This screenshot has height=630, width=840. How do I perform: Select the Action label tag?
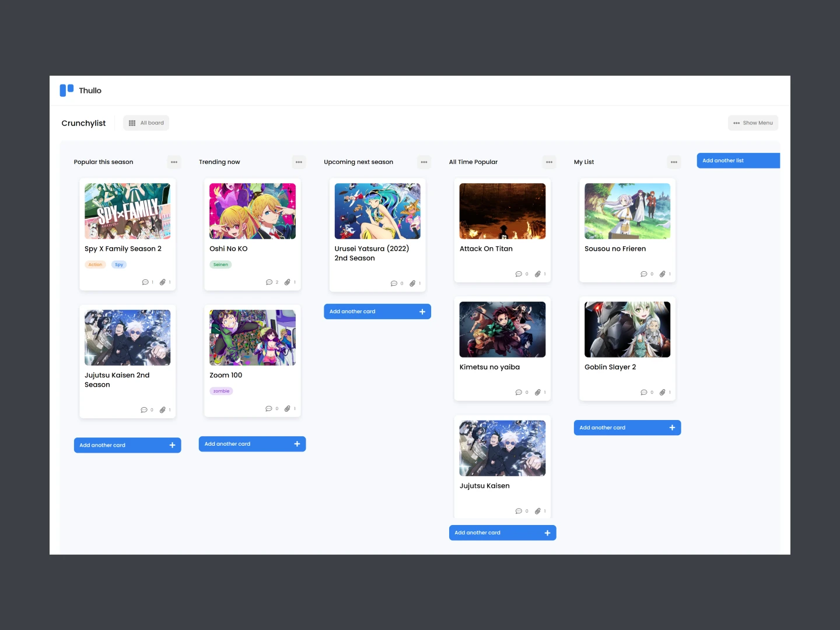point(95,265)
